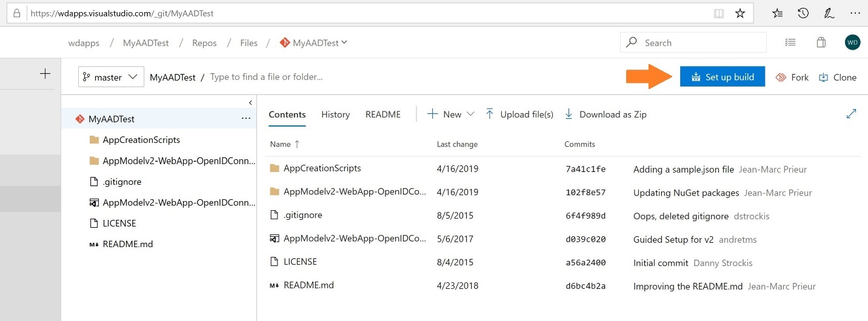868x321 pixels.
Task: Collapse the file tree pane with chevron
Action: tap(250, 102)
